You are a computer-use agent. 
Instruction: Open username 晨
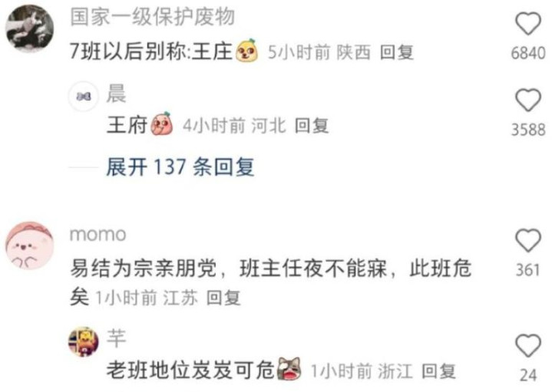coord(116,94)
